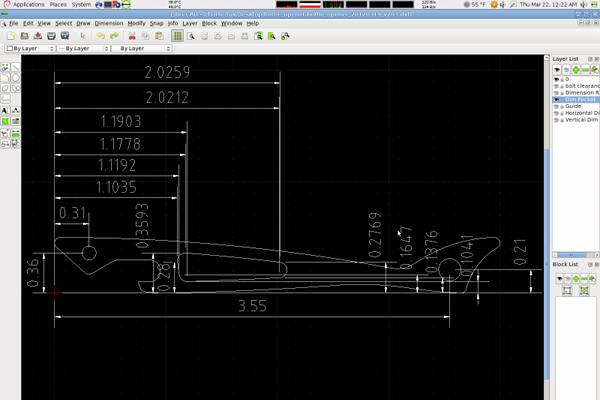600x400 pixels.
Task: Select the Ellipses tool in left toolbar
Action: click(x=5, y=88)
